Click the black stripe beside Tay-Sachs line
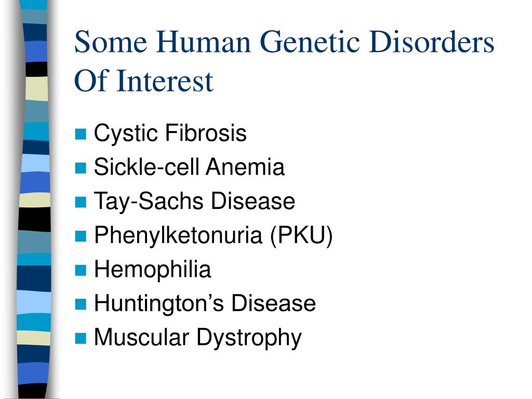This screenshot has height=399, width=532. (x=35, y=220)
